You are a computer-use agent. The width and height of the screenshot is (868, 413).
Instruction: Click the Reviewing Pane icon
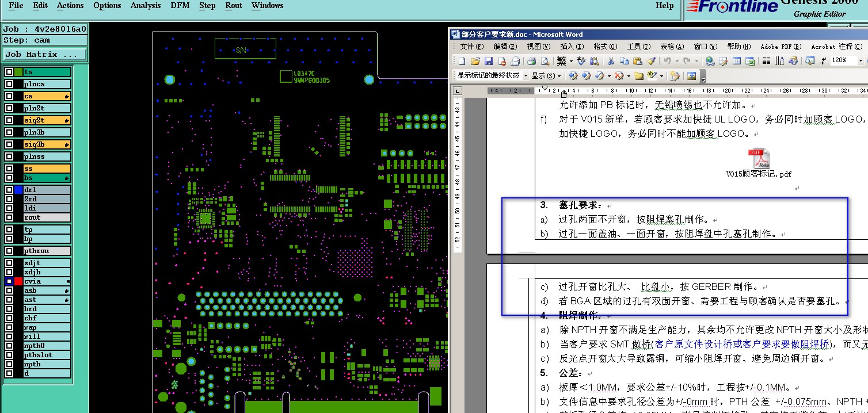(691, 76)
